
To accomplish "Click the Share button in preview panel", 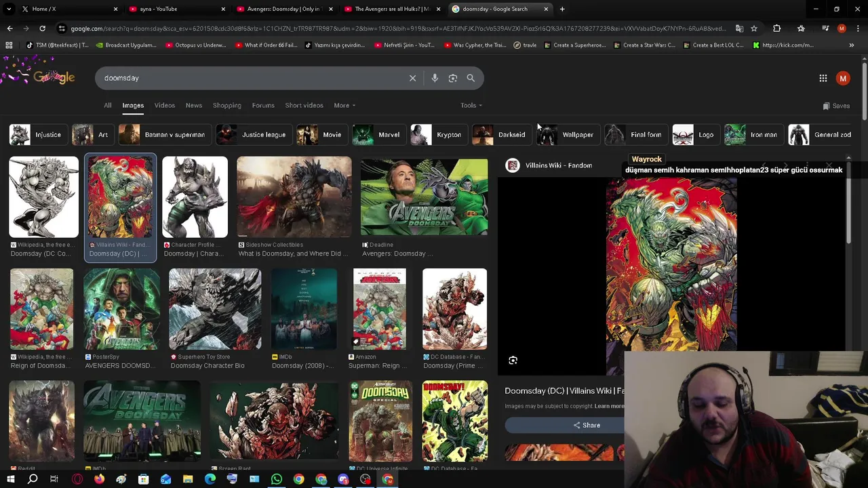I will click(587, 425).
